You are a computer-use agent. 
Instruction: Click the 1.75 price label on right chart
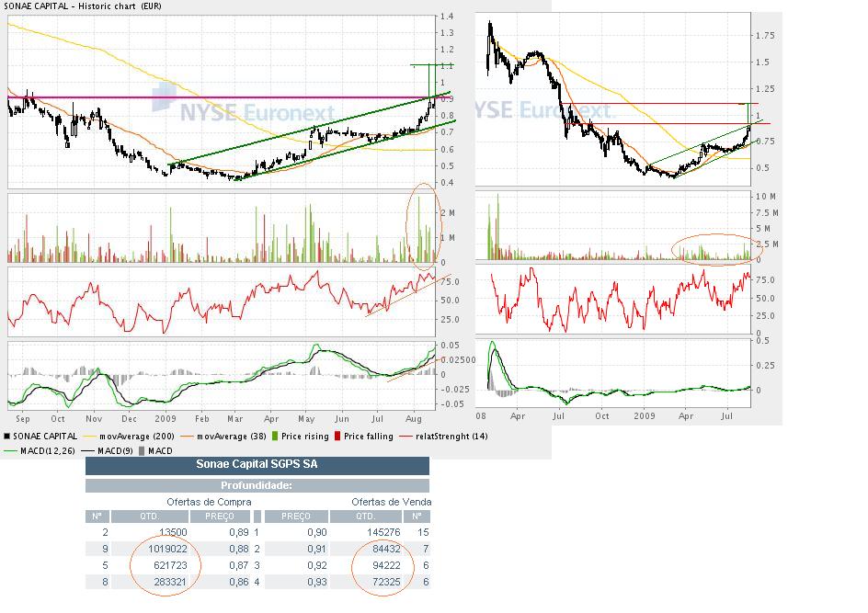[x=765, y=36]
